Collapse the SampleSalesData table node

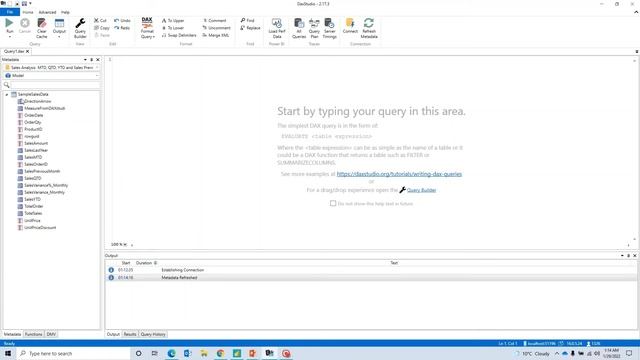tap(7, 94)
